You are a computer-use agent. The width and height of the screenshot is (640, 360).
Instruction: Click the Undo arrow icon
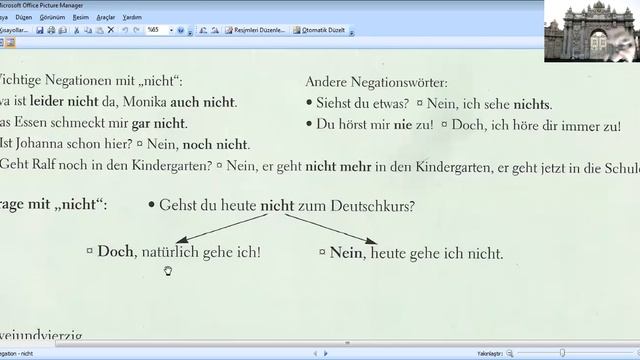point(125,30)
